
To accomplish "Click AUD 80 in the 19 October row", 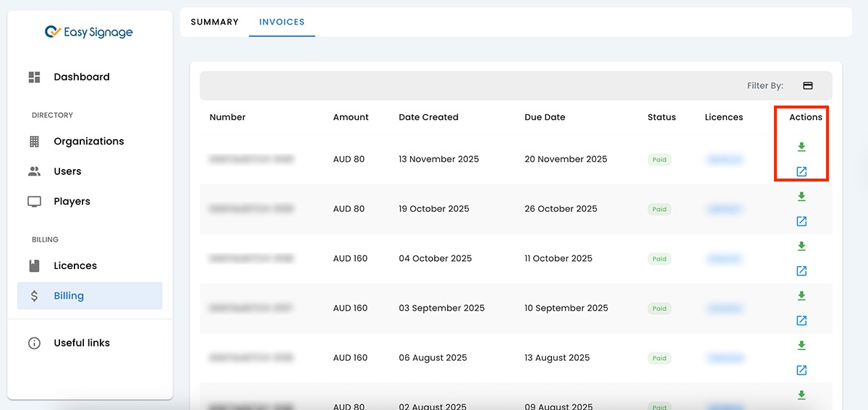I will (349, 209).
